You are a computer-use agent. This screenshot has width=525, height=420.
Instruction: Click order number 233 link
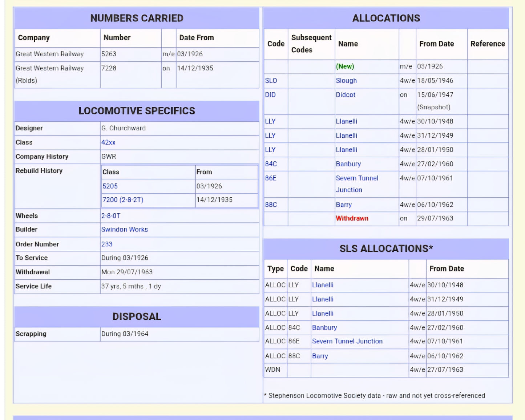(107, 244)
